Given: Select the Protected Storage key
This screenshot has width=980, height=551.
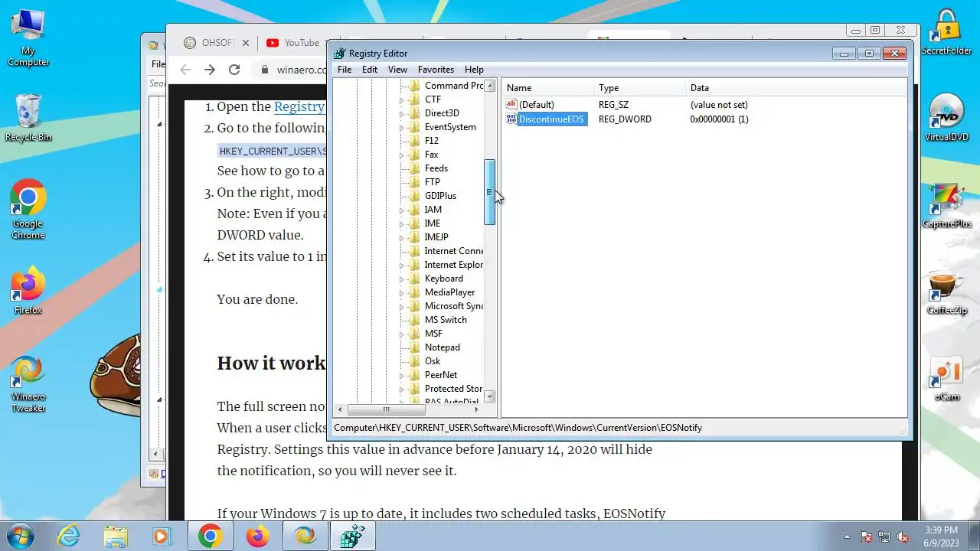Looking at the screenshot, I should [x=453, y=389].
